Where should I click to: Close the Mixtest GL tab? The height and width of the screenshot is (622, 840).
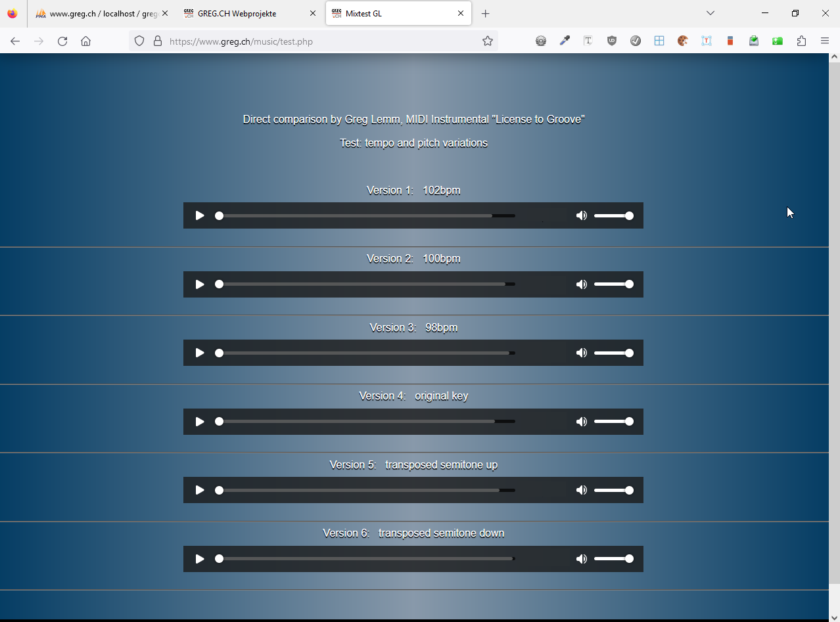[461, 13]
